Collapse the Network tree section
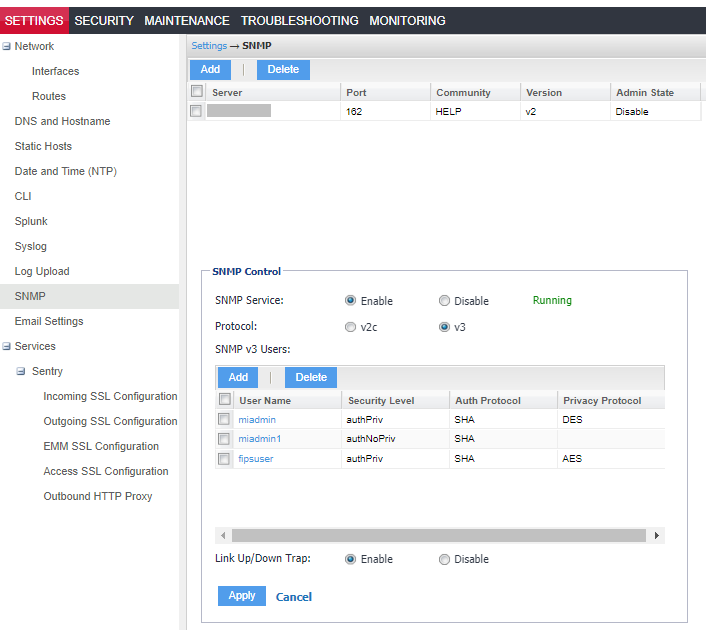The height and width of the screenshot is (630, 706). point(6,46)
